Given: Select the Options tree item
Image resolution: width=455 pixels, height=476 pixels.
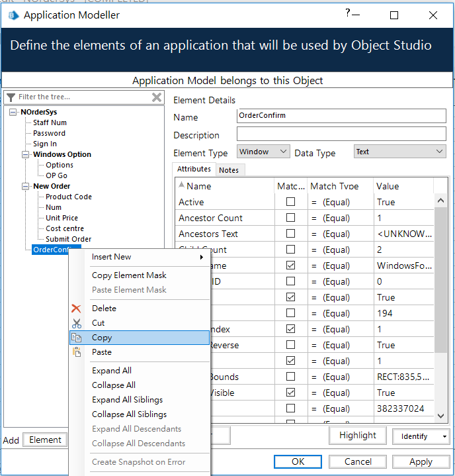Looking at the screenshot, I should [x=60, y=165].
